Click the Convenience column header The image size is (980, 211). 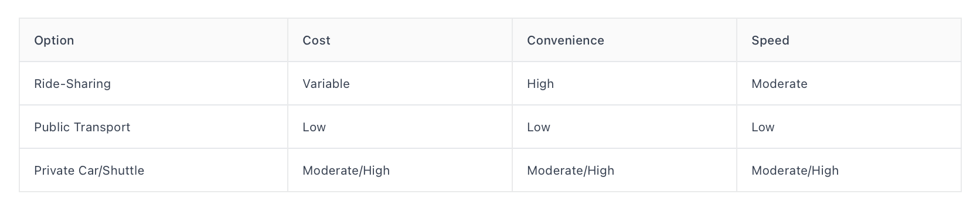tap(566, 40)
